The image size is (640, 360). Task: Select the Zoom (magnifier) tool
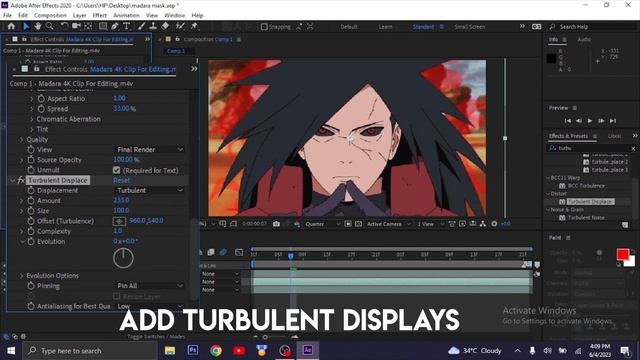[x=50, y=26]
